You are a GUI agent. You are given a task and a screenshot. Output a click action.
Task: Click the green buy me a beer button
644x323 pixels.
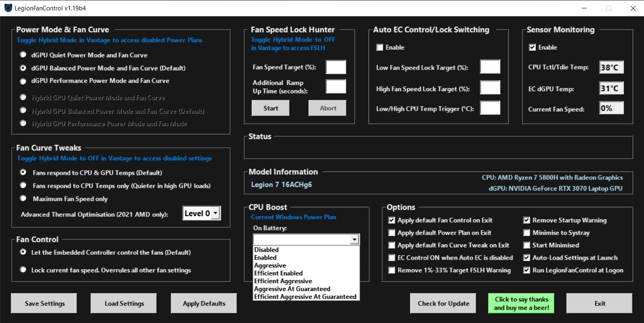click(x=521, y=303)
